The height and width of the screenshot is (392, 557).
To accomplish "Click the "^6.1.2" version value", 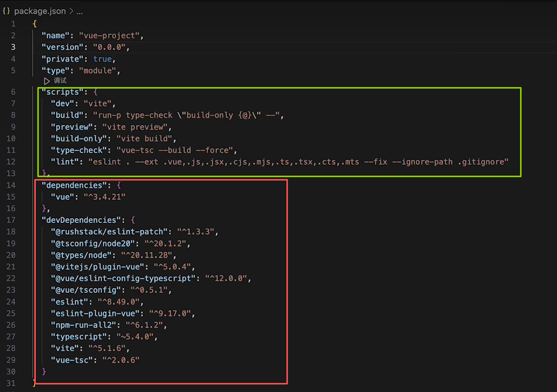I will coord(144,325).
